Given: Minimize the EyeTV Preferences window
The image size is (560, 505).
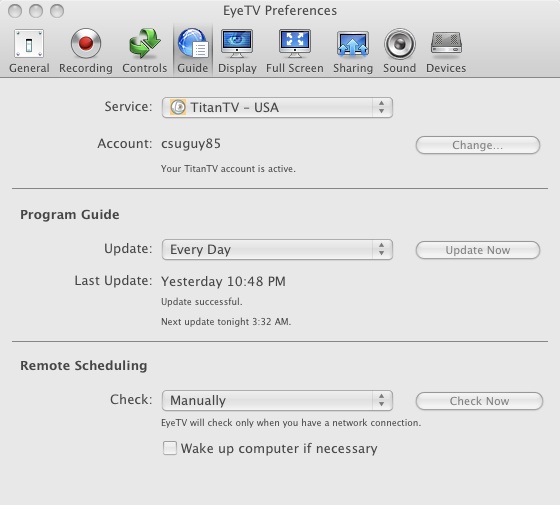Looking at the screenshot, I should coord(36,11).
